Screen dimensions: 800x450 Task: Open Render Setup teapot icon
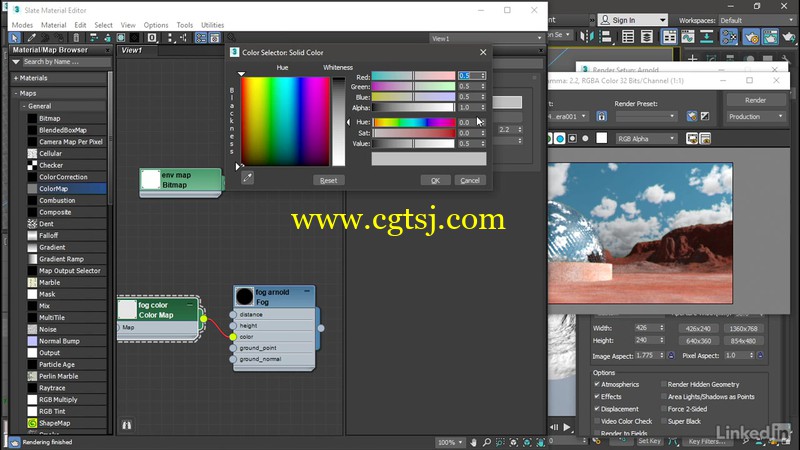point(751,36)
